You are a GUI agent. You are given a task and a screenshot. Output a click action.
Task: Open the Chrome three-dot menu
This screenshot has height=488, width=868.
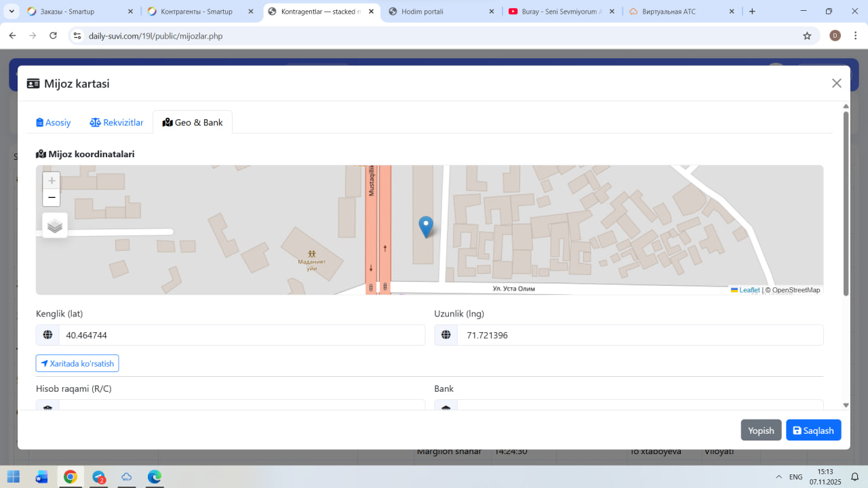[854, 35]
